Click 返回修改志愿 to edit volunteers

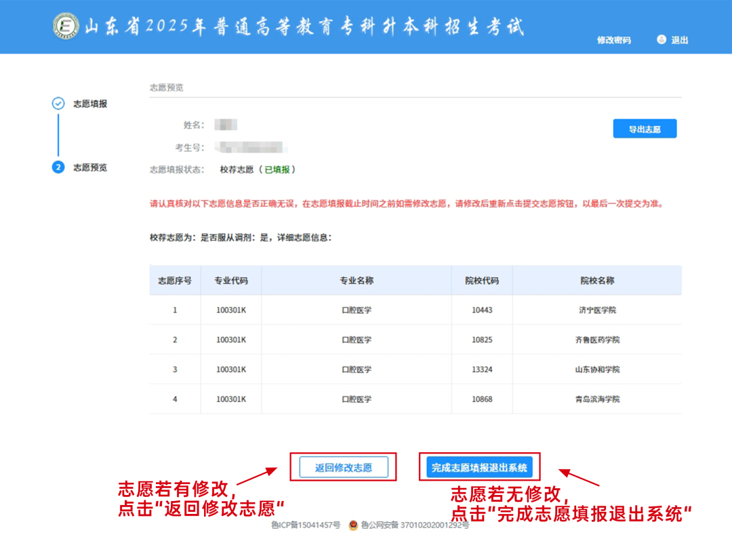click(343, 466)
